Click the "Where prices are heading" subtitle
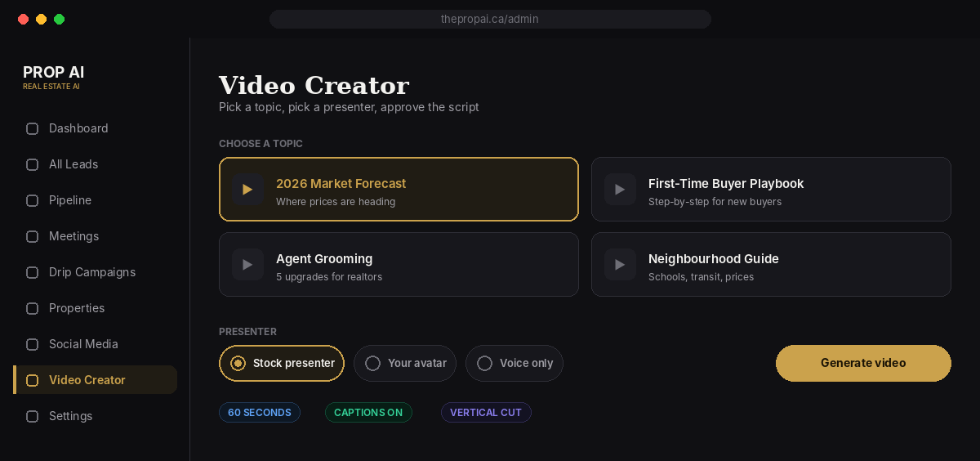This screenshot has height=461, width=980. [336, 202]
